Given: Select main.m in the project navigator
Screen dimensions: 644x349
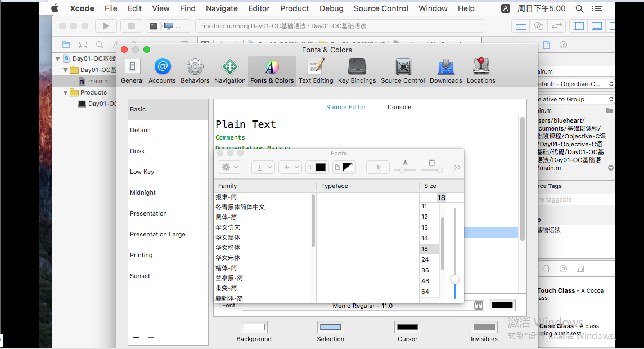Looking at the screenshot, I should pos(98,82).
